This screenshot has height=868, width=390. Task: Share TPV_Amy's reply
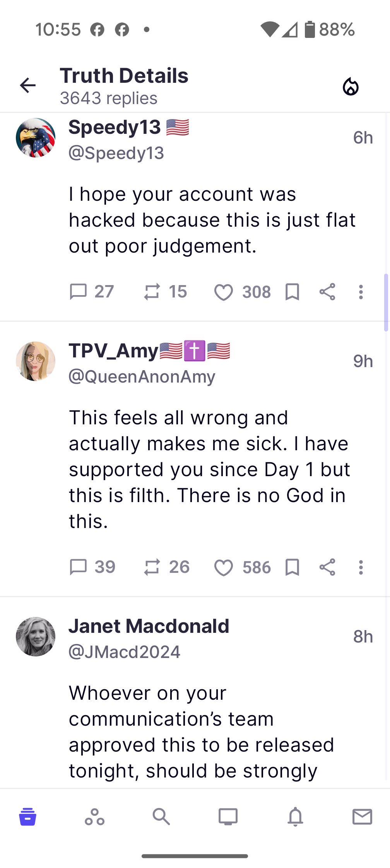[327, 567]
